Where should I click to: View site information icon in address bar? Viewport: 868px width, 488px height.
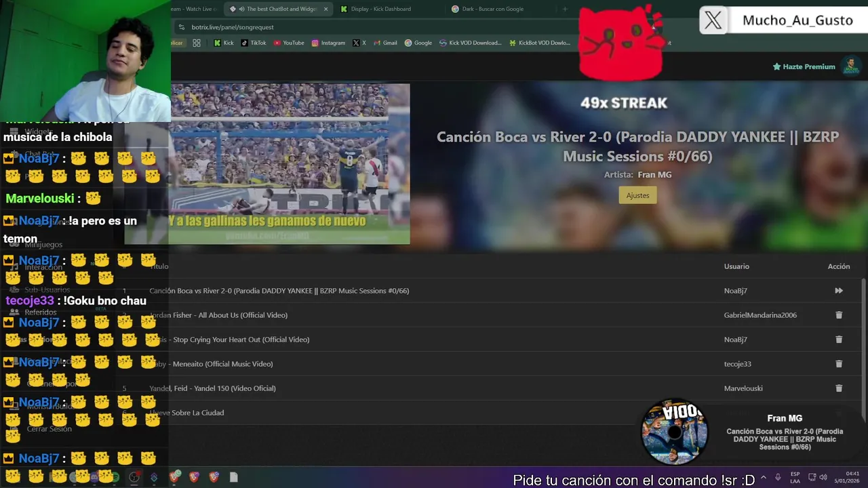tap(181, 27)
